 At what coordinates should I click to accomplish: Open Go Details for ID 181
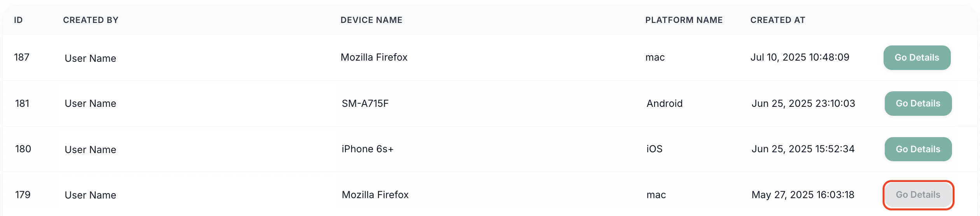tap(918, 103)
